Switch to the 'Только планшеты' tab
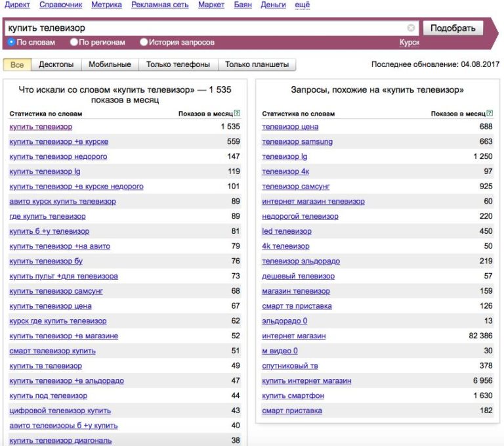The height and width of the screenshot is (446, 504). point(257,64)
